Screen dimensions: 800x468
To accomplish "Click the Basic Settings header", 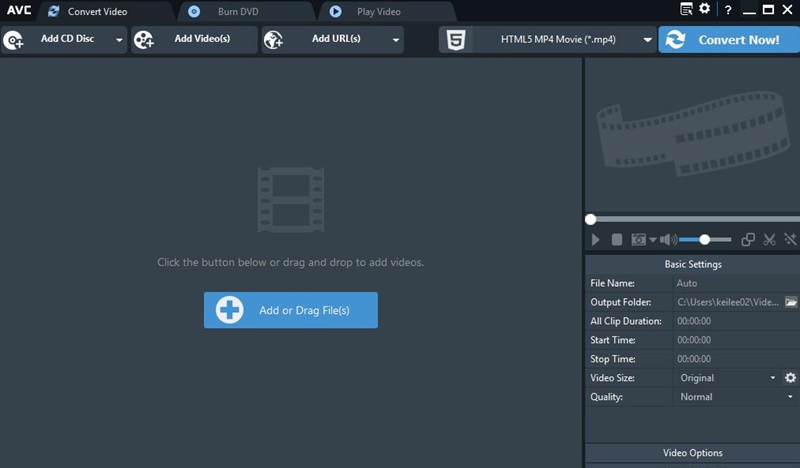I will [x=693, y=264].
